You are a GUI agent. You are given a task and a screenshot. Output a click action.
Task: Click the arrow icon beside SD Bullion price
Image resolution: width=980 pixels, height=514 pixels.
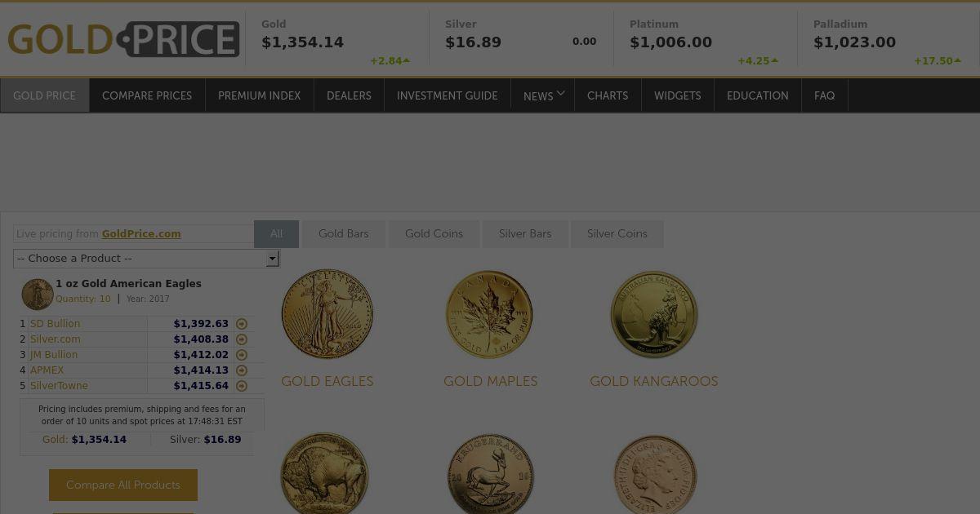coord(242,324)
